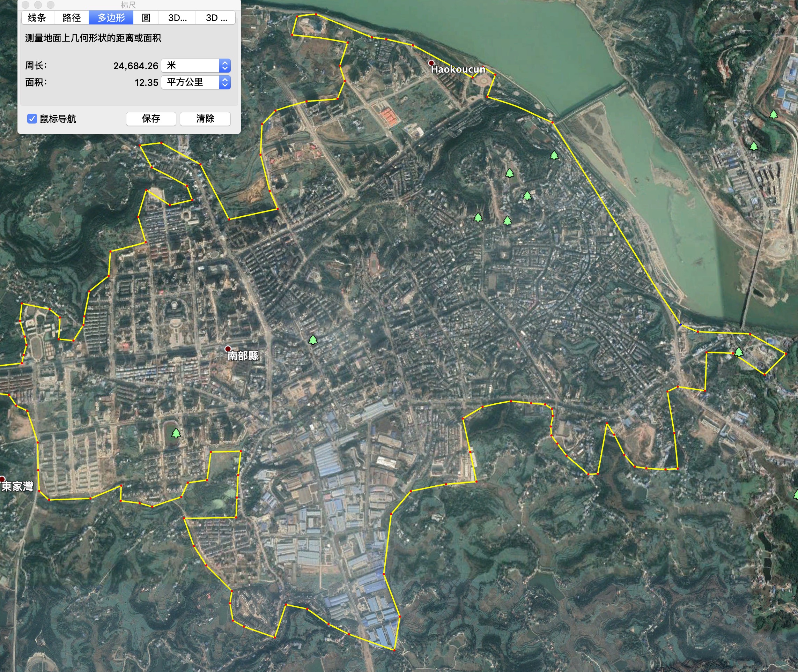Click the blue active polygon vertex near the riverbank
Screen dimensions: 798x672
pos(680,324)
